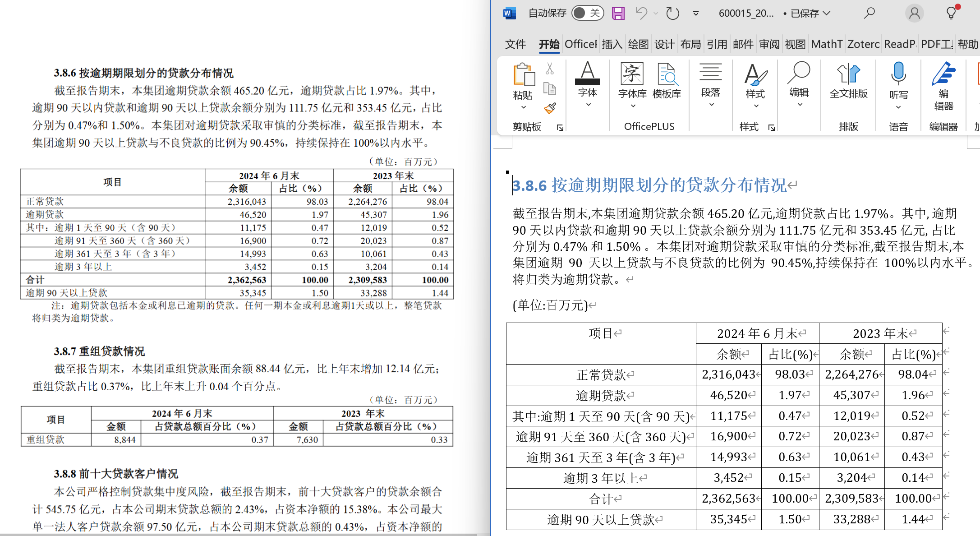Screen dimensions: 980x536
Task: Click the 3.8.6 heading in Word document
Action: (x=649, y=185)
